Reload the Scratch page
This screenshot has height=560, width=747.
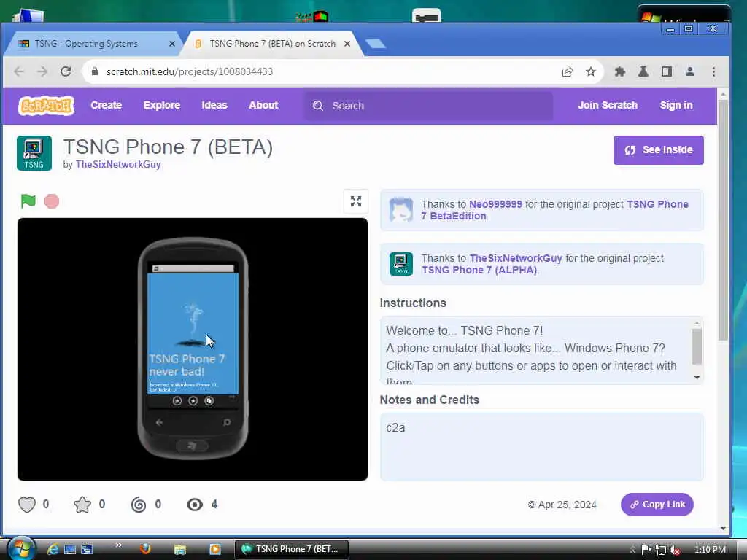[66, 71]
